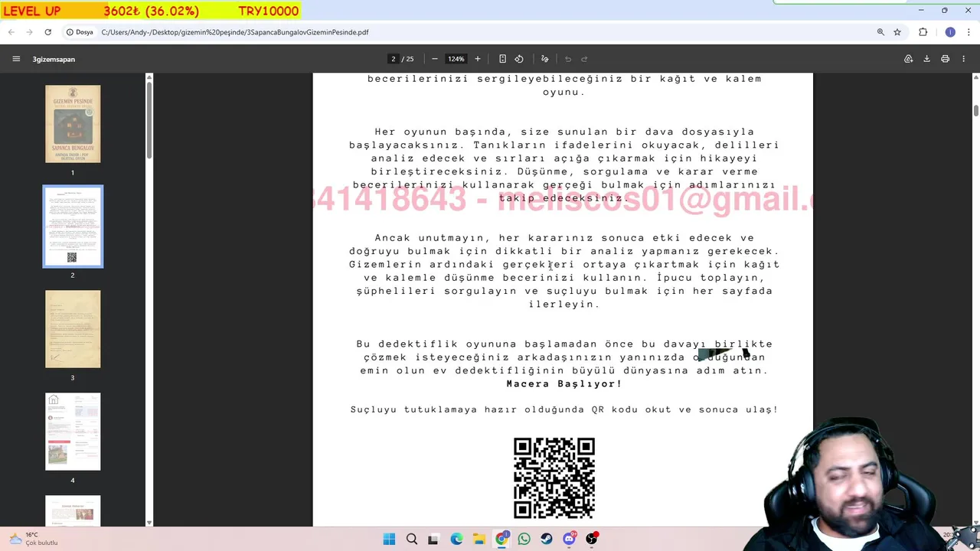Save PDF to Google Drive icon
The image size is (980, 551).
tap(909, 59)
